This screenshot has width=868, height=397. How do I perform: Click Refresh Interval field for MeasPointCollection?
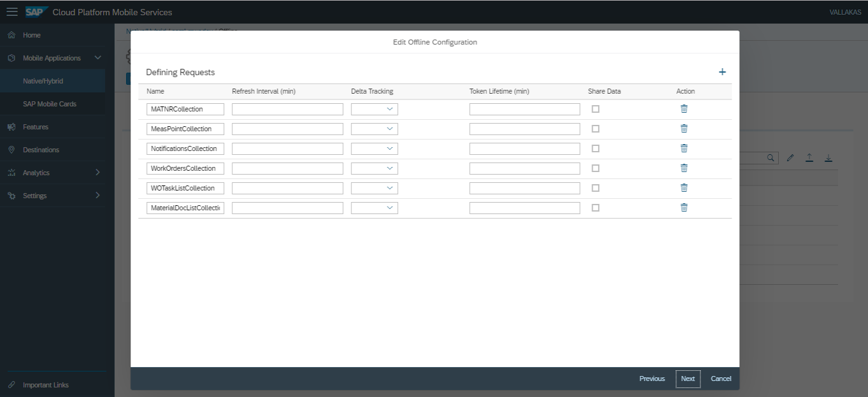point(287,129)
